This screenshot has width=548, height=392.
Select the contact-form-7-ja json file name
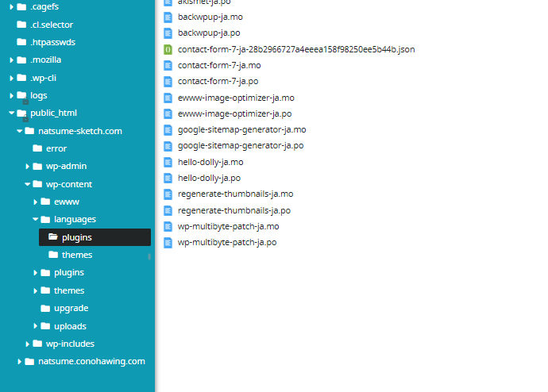click(296, 49)
